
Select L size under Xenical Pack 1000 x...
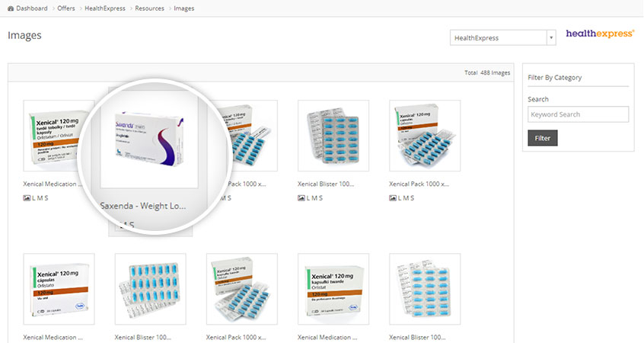pos(400,198)
